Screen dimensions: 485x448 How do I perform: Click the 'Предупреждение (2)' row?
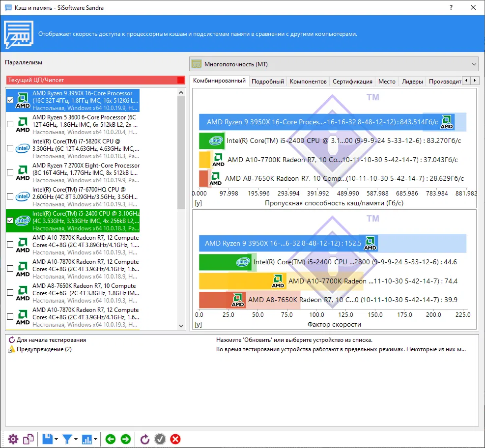pyautogui.click(x=242, y=349)
